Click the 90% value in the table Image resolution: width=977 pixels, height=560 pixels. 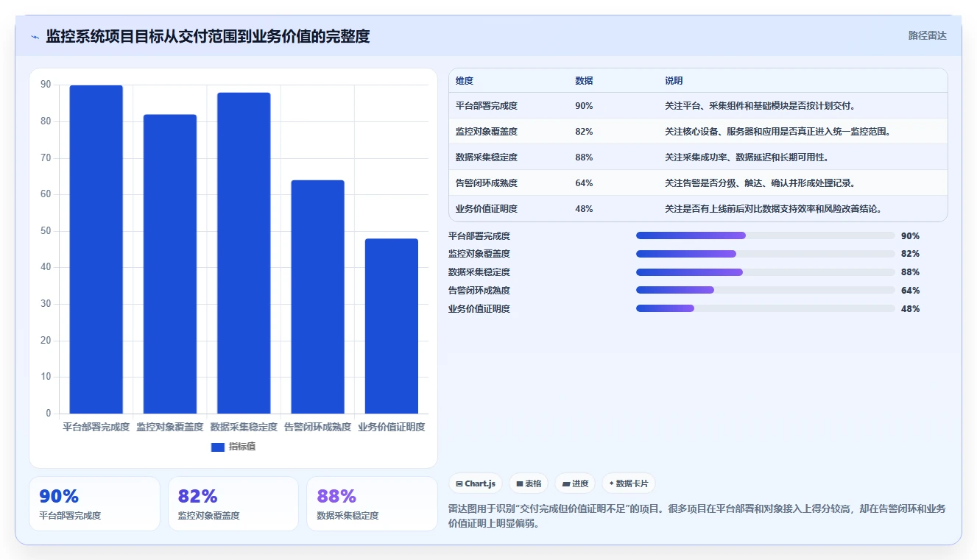click(x=584, y=106)
